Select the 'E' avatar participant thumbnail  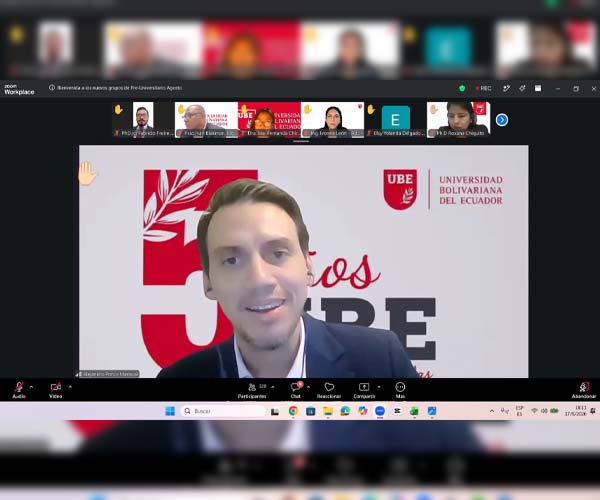pos(395,119)
